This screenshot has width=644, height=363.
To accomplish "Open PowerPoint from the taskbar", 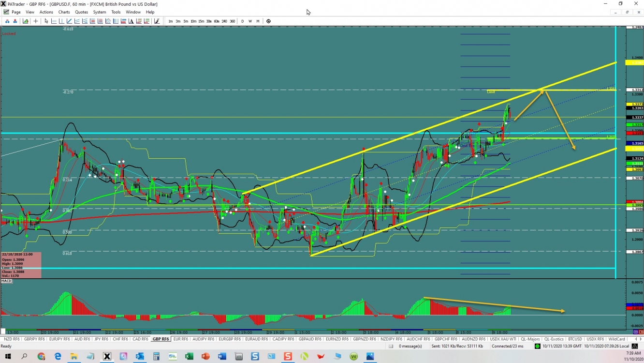I will click(x=206, y=356).
